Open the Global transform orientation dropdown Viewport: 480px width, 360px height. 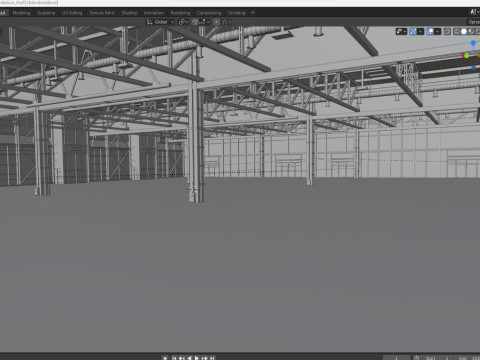(x=160, y=22)
